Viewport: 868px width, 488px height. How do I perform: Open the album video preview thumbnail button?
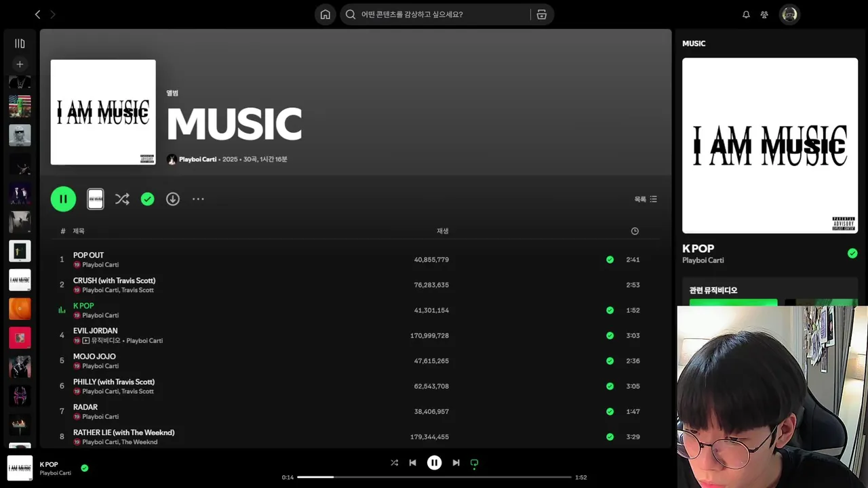(96, 199)
